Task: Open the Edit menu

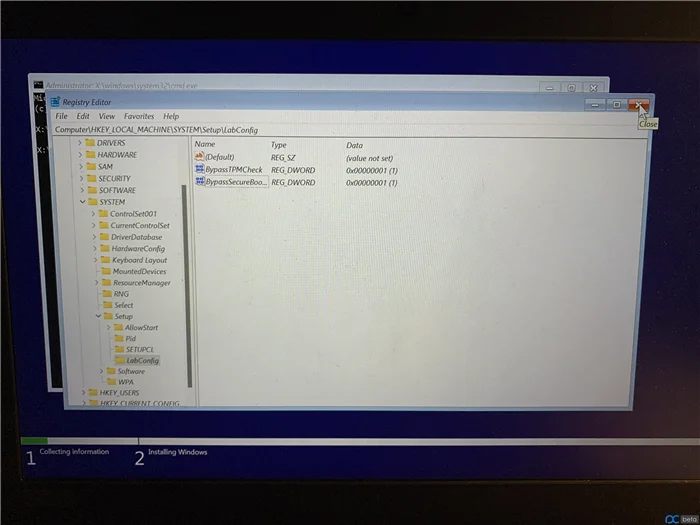Action: [x=83, y=116]
